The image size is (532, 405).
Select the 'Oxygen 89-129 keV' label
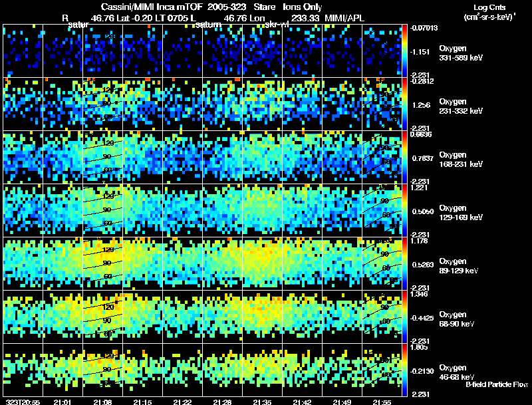[x=459, y=266]
